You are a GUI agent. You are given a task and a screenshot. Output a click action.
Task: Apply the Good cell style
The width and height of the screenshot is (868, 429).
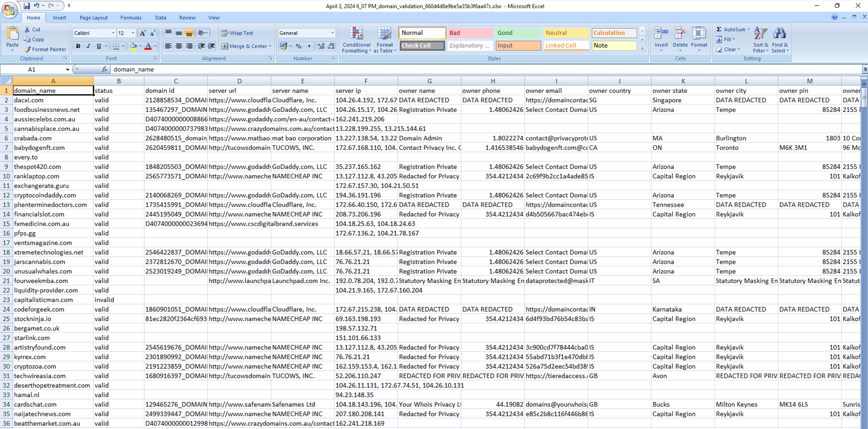pos(518,33)
